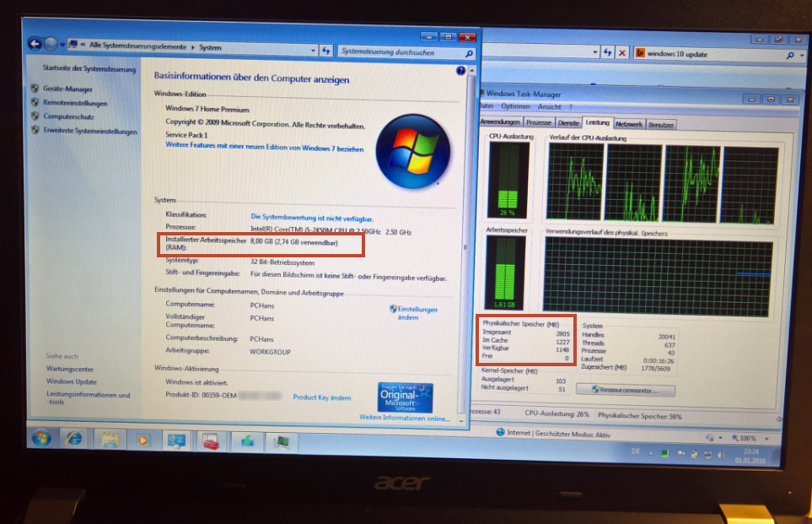Click Die Systembewertung ist nicht verfügbar link
Screen dimensions: 812x524
click(312, 218)
